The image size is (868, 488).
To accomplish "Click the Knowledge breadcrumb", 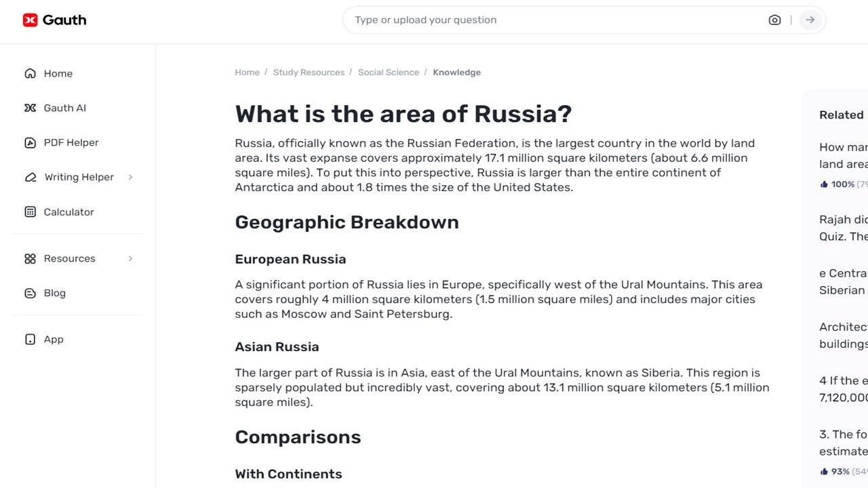I will [x=456, y=73].
